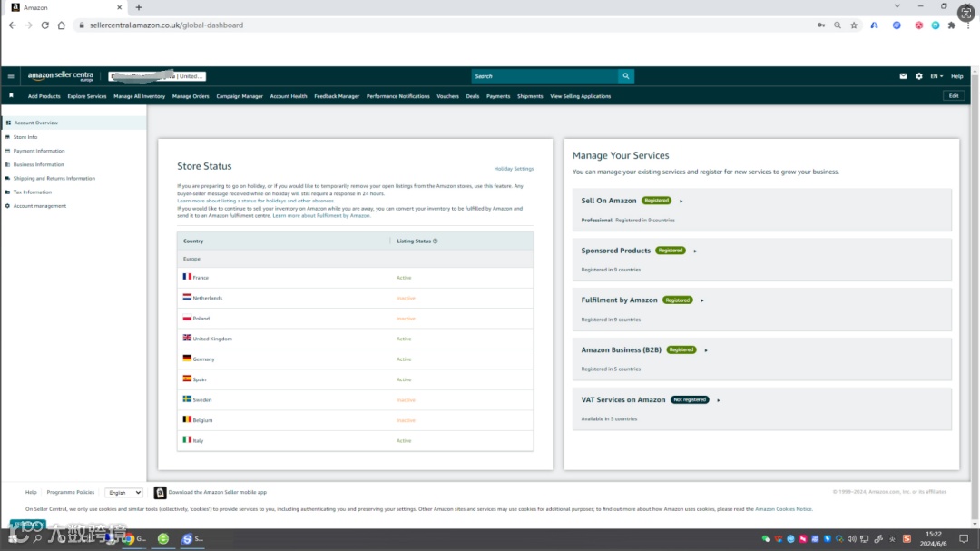Expand the Sell On Amazon arrow
The image size is (980, 551).
(681, 201)
